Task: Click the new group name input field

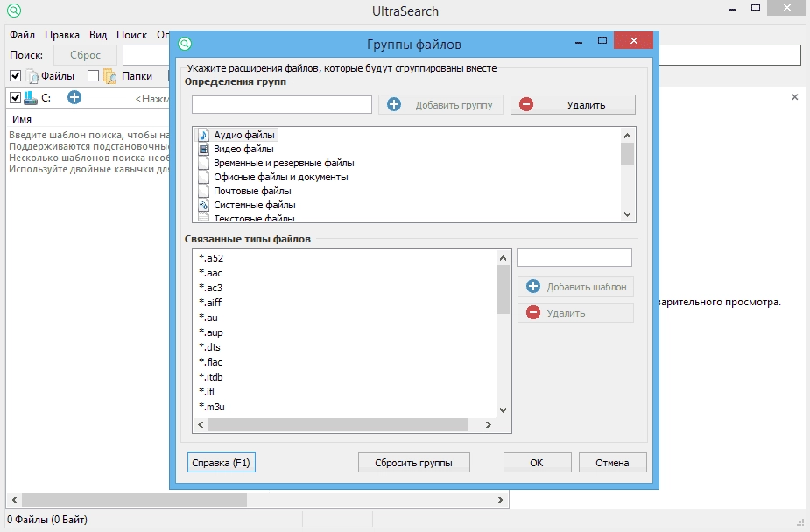Action: pyautogui.click(x=282, y=104)
